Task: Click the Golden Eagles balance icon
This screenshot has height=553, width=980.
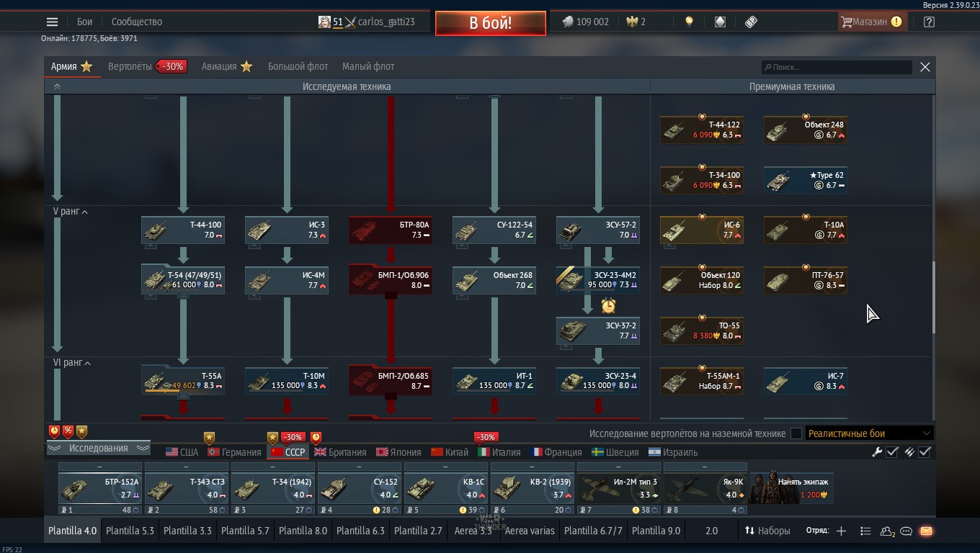Action: click(633, 22)
